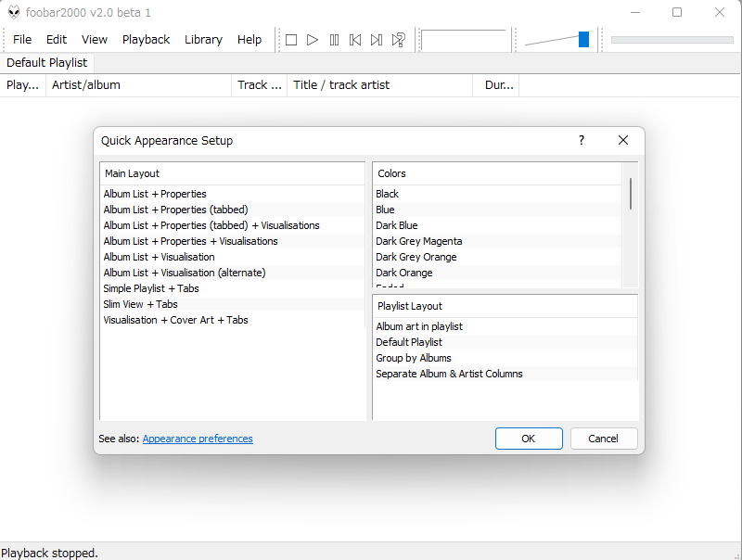This screenshot has height=560, width=742.
Task: Click the Random playback icon
Action: pos(399,39)
